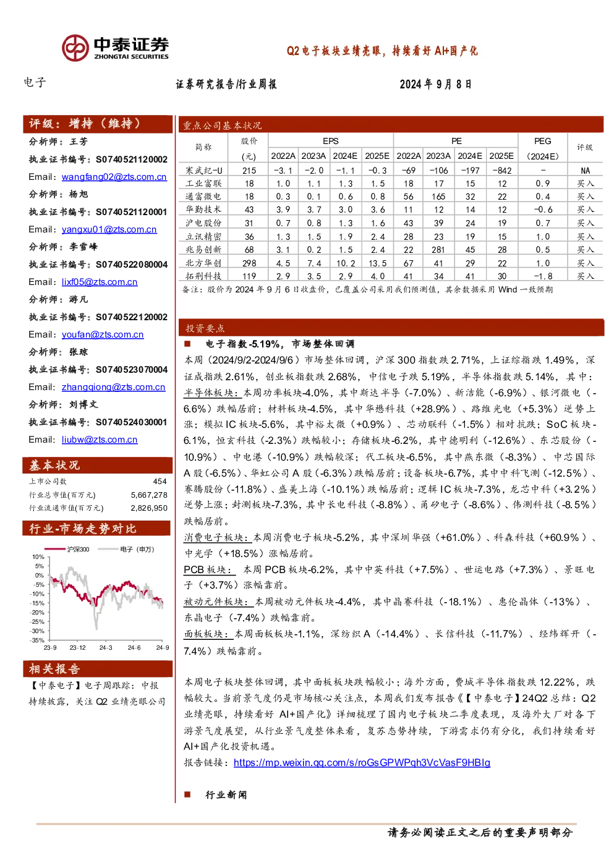Select the 沪电股份 table row name

tap(203, 223)
